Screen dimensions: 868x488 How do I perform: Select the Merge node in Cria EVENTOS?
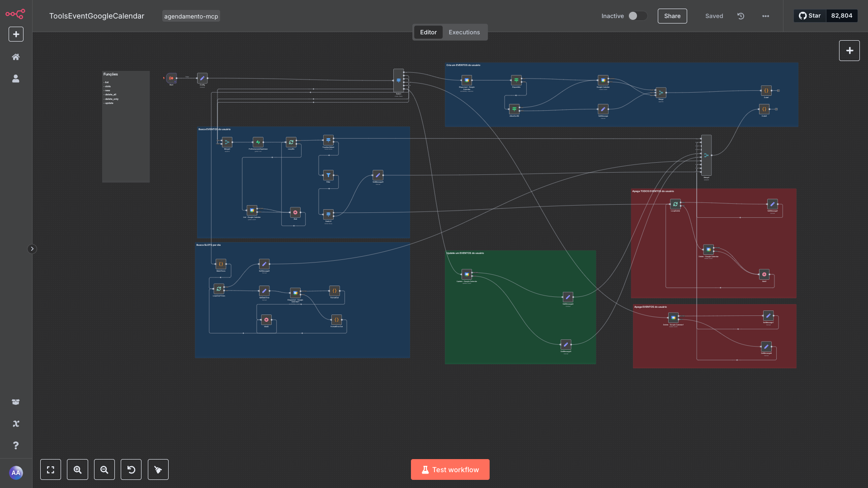pyautogui.click(x=661, y=93)
